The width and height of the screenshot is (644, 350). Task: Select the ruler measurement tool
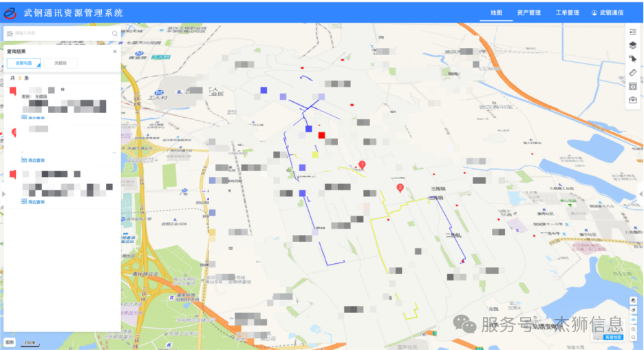(632, 73)
